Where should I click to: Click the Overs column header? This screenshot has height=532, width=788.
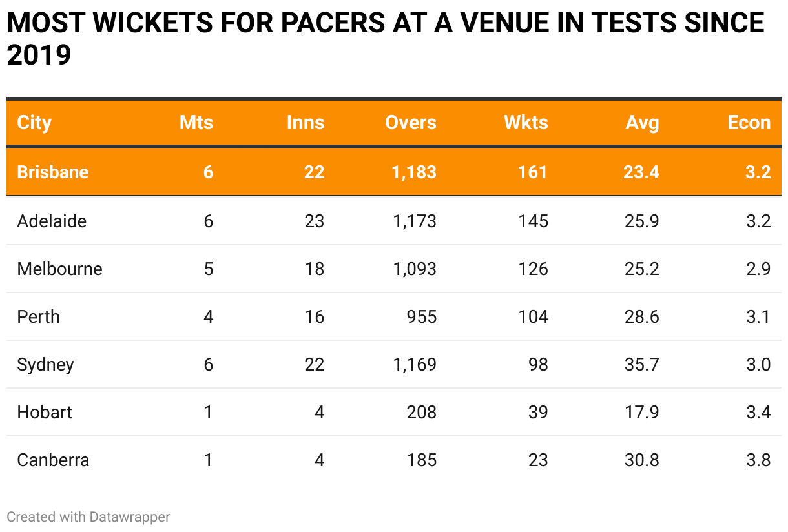(x=411, y=123)
